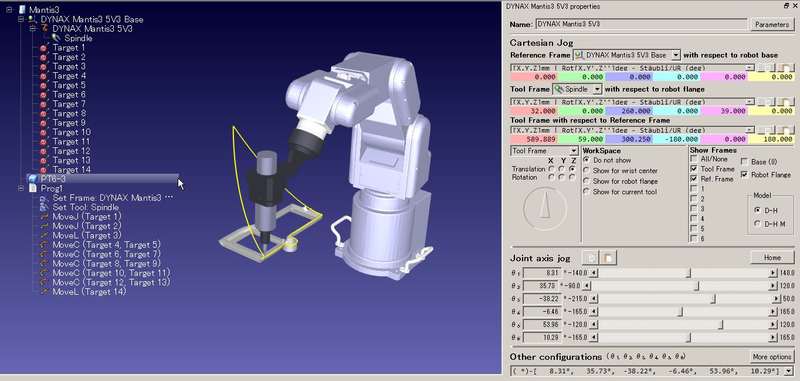The image size is (800, 381).
Task: Uncheck the Robot Flange checkbox
Action: [744, 175]
